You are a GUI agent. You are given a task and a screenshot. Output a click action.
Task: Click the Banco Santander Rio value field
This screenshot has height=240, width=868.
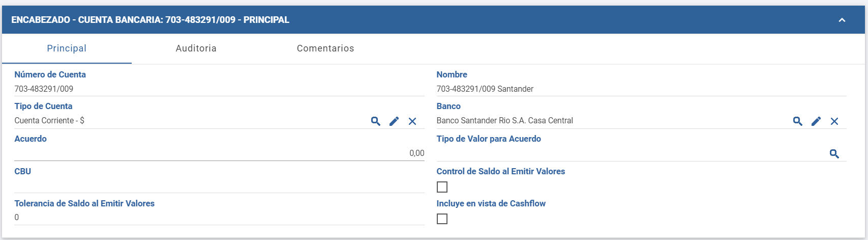tap(610, 121)
